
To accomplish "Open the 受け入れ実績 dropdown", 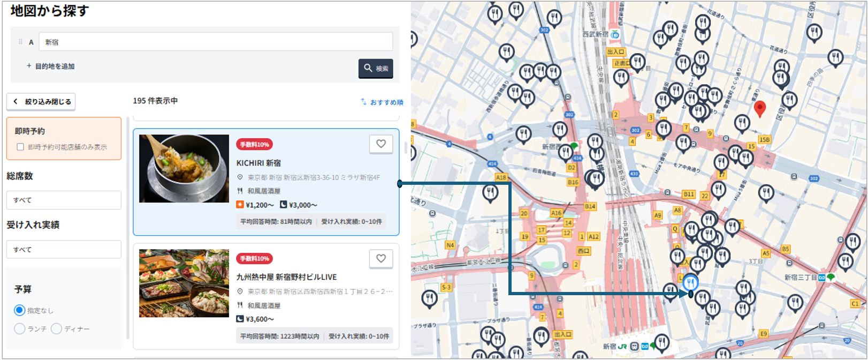I will (64, 250).
